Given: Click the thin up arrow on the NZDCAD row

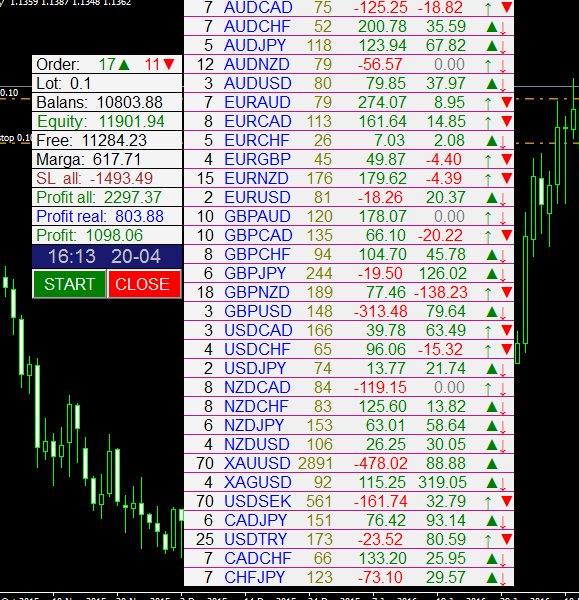Looking at the screenshot, I should [x=488, y=388].
